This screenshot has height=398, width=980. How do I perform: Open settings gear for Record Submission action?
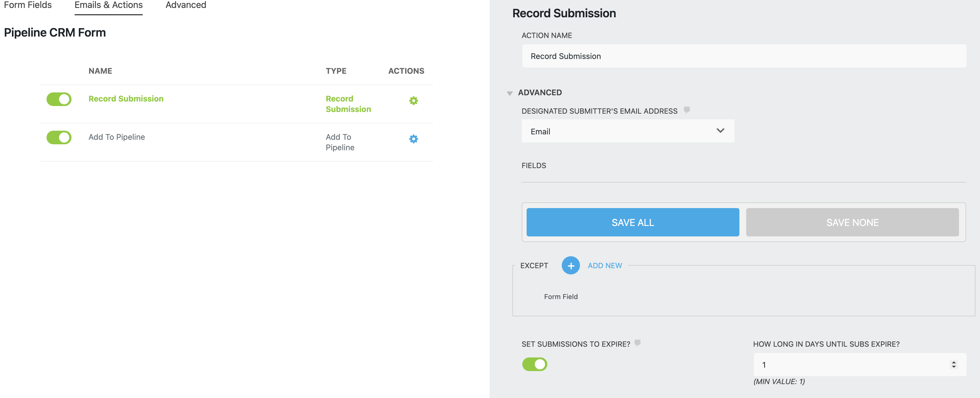pos(413,101)
